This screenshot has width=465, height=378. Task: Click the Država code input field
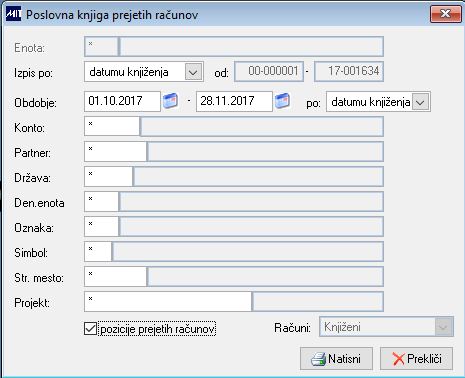108,176
